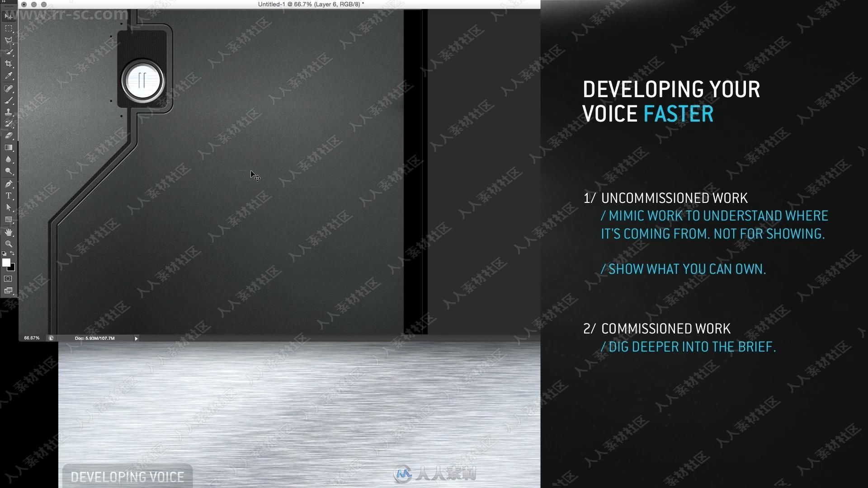Select the Text tool

click(x=8, y=196)
